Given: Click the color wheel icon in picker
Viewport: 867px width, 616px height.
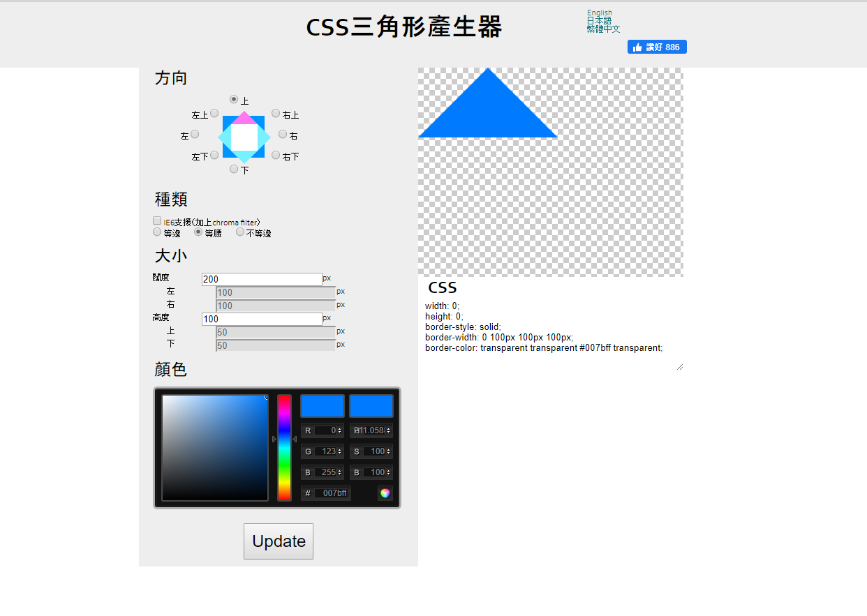Looking at the screenshot, I should 385,493.
